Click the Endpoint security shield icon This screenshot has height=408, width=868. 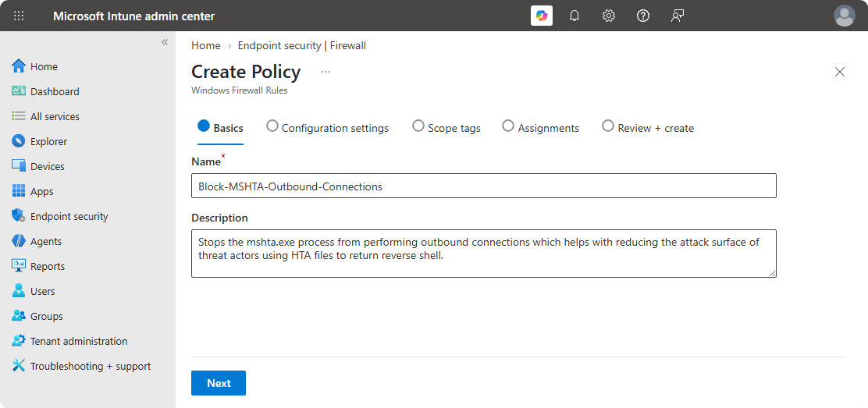click(x=19, y=216)
